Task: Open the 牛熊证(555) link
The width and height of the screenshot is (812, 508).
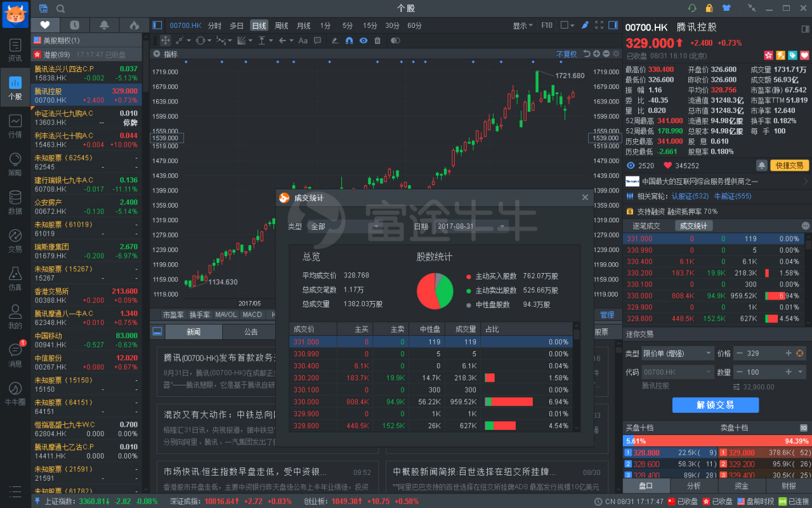Action: coord(733,196)
